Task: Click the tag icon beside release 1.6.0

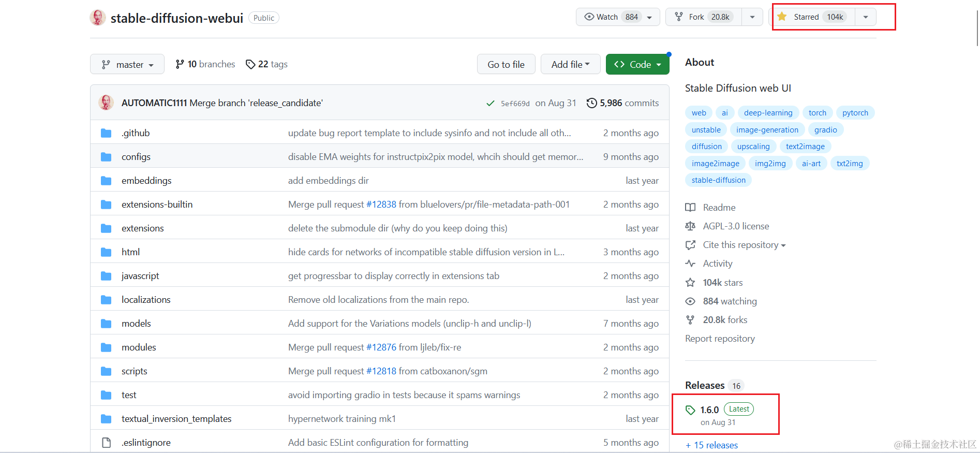Action: pyautogui.click(x=690, y=410)
